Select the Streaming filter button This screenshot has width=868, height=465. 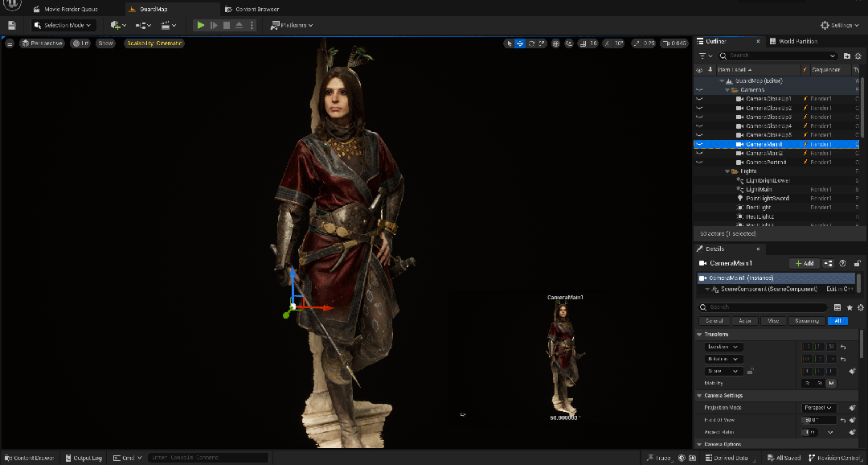[x=807, y=321]
